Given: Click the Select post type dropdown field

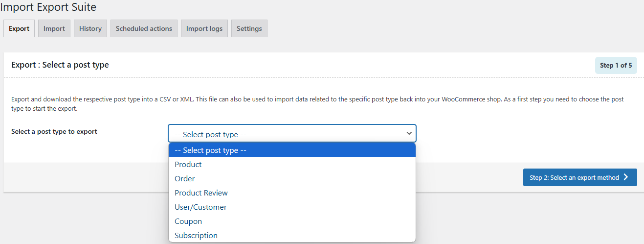Looking at the screenshot, I should pyautogui.click(x=292, y=133).
